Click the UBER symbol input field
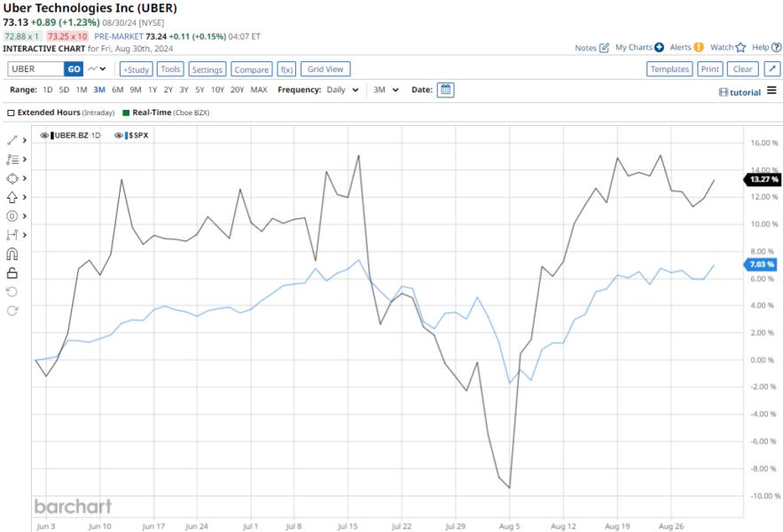This screenshot has height=532, width=783. [35, 69]
